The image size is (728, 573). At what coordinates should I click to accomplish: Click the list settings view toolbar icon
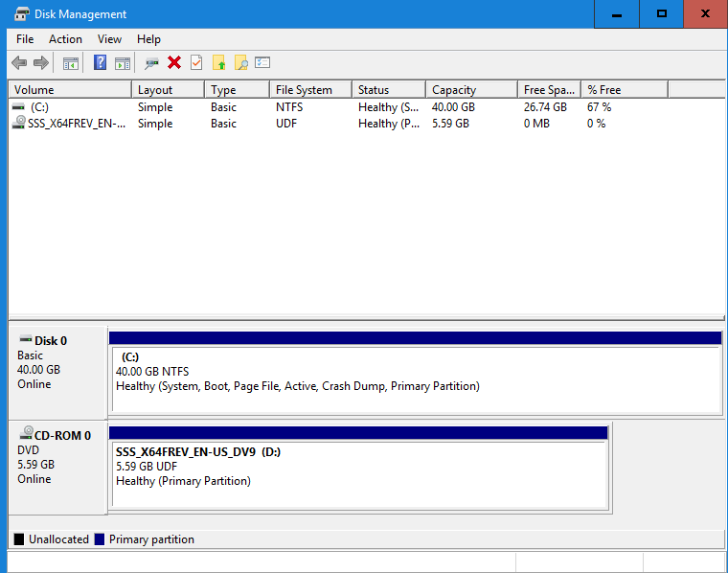[x=262, y=62]
